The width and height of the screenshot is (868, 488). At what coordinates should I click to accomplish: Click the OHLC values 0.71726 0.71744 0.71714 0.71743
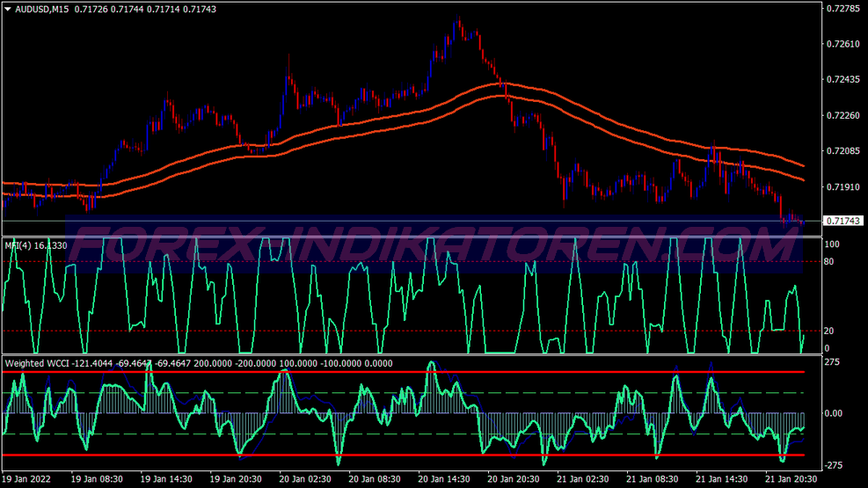145,10
